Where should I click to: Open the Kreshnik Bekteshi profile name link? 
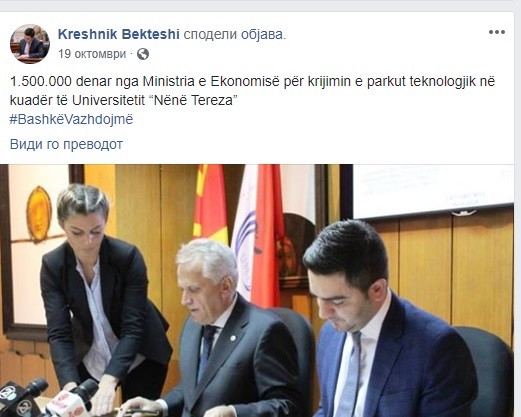coord(119,34)
